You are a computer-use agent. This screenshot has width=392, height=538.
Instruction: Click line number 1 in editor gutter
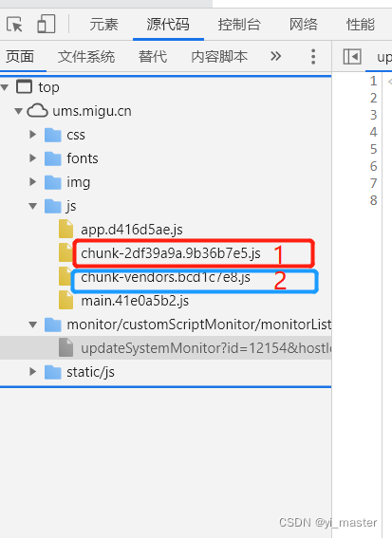click(373, 81)
